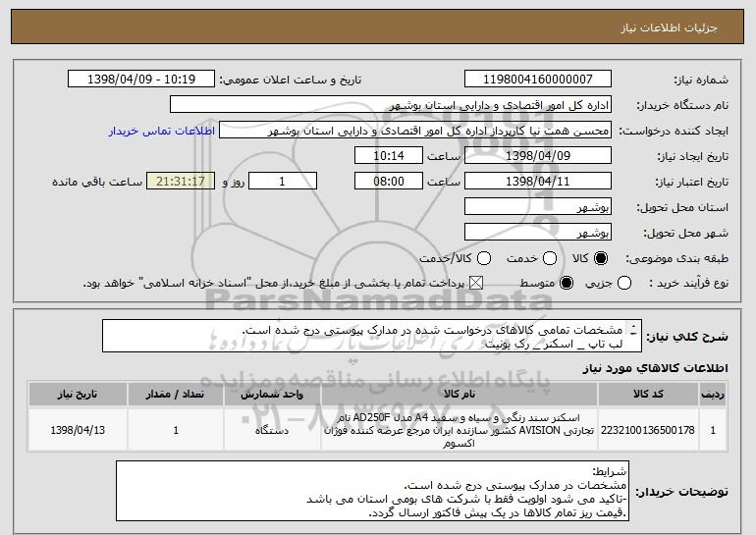Select the کالا/خدمت radio button
This screenshot has height=535, width=756.
coord(484,258)
